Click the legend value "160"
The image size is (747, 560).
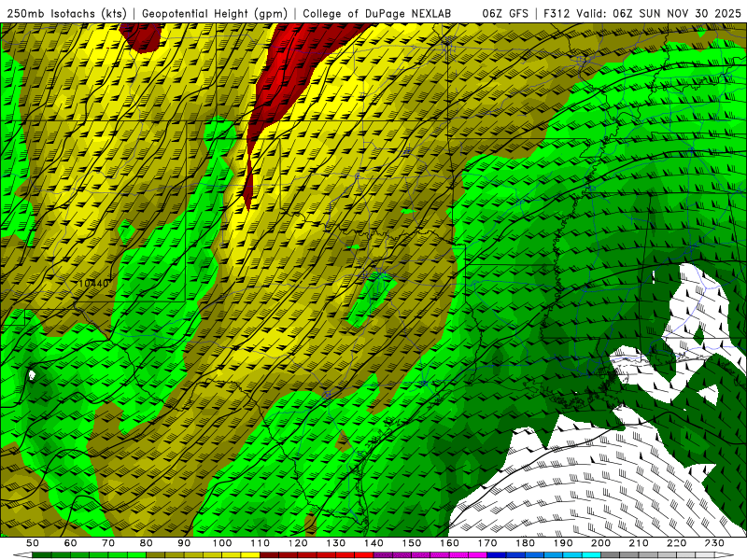click(x=449, y=543)
